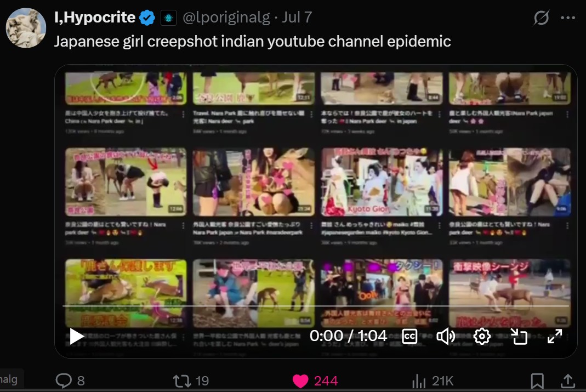Repost the tweet with 19 reposts
The width and height of the screenshot is (586, 392).
(181, 381)
